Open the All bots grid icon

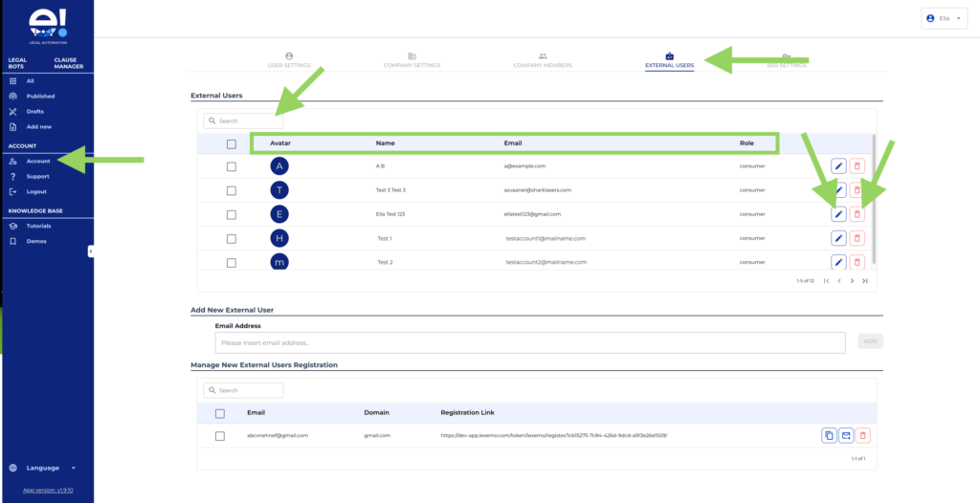pyautogui.click(x=12, y=81)
